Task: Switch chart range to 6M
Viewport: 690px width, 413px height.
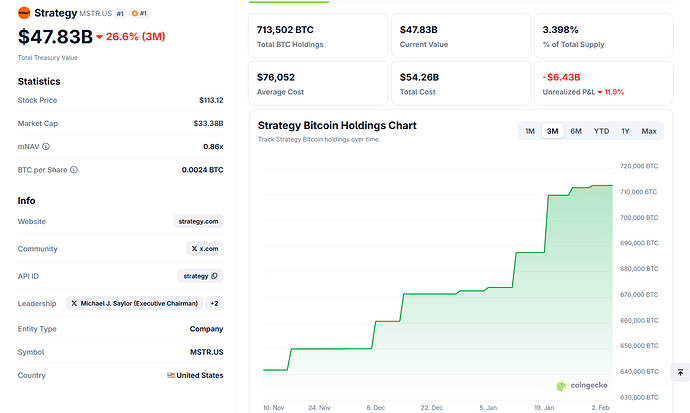Action: pyautogui.click(x=576, y=131)
